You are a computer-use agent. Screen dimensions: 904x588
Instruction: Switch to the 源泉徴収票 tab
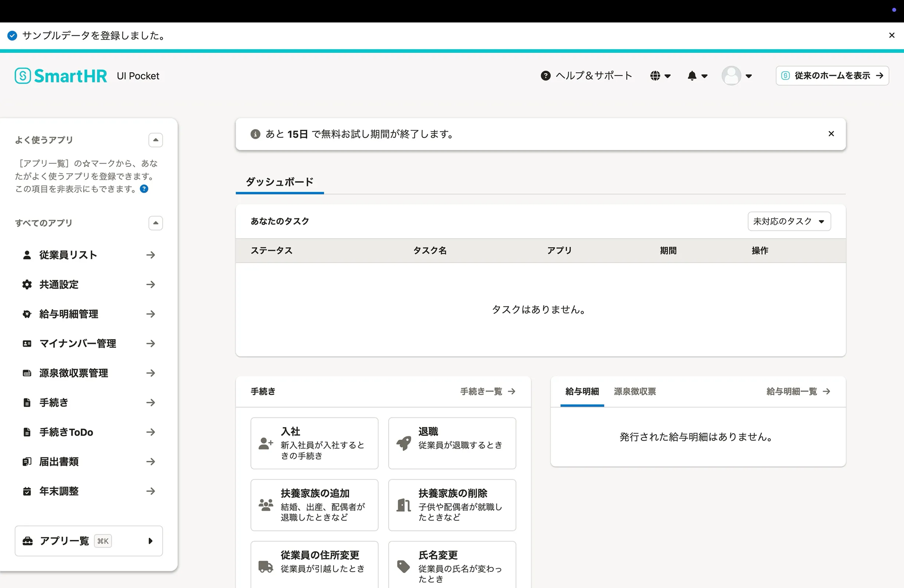634,391
